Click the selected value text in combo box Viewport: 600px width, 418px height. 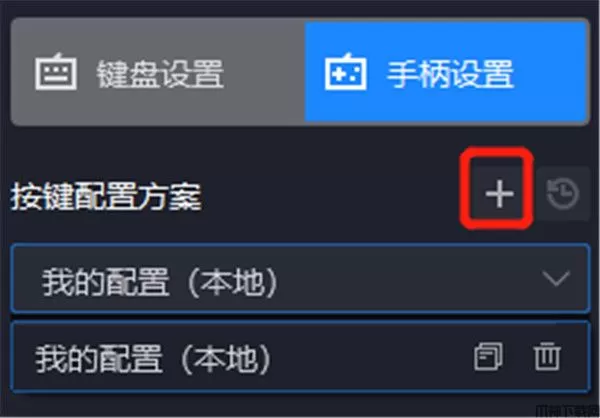160,282
